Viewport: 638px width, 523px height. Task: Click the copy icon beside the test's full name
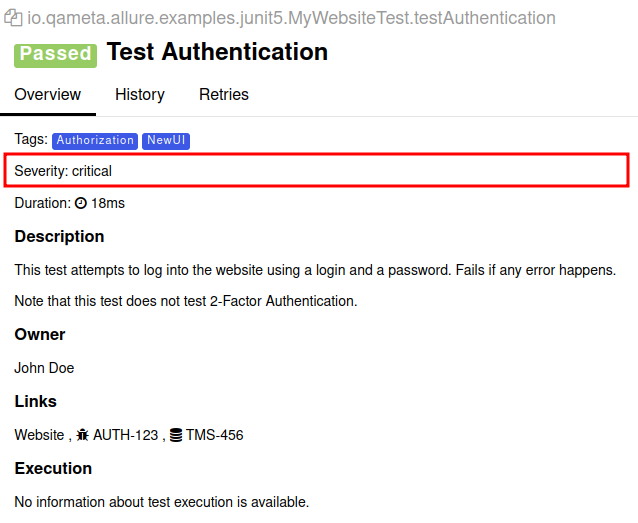click(13, 19)
